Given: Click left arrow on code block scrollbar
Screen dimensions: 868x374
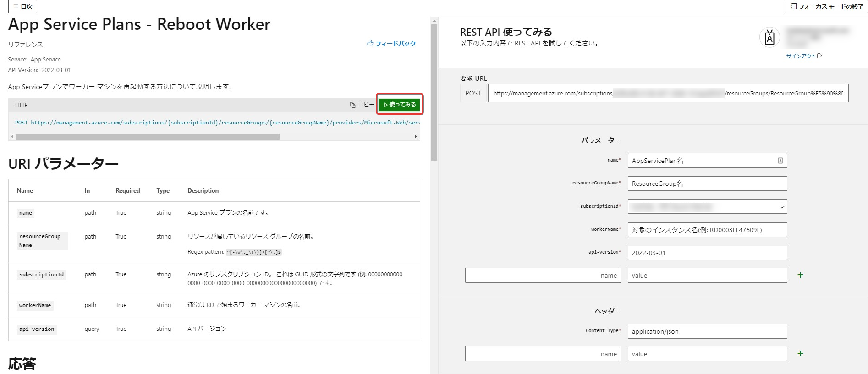Looking at the screenshot, I should pos(12,136).
